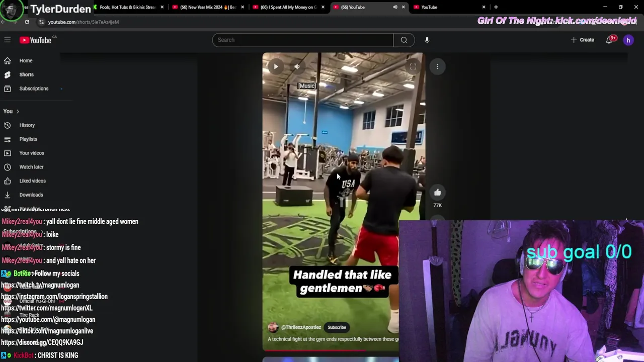
Task: Enter fullscreen on the Short
Action: click(413, 66)
